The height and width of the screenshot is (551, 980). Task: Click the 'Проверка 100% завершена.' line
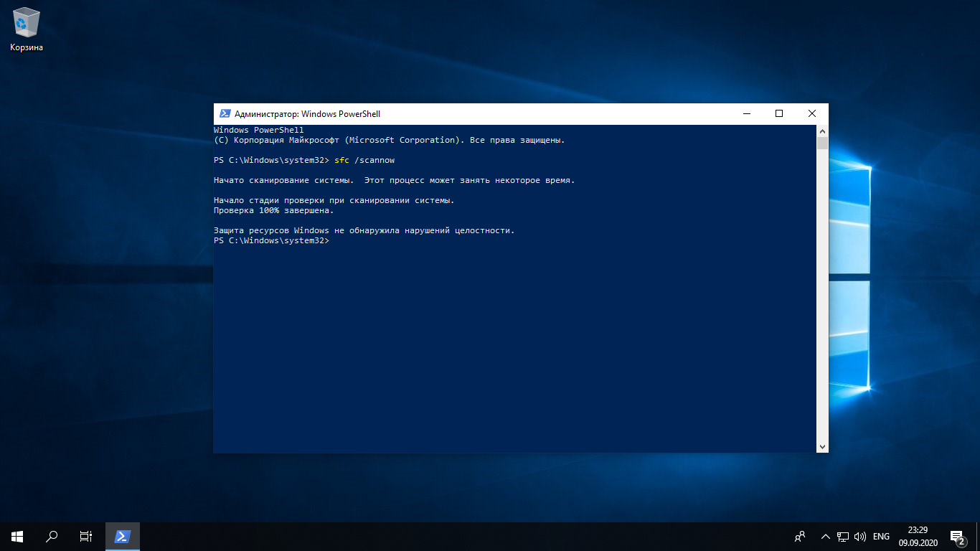(273, 210)
